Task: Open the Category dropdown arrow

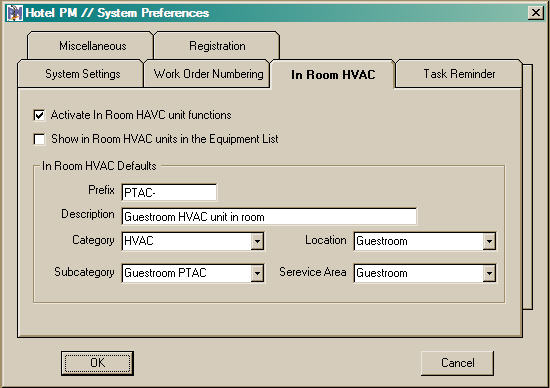Action: [x=257, y=241]
